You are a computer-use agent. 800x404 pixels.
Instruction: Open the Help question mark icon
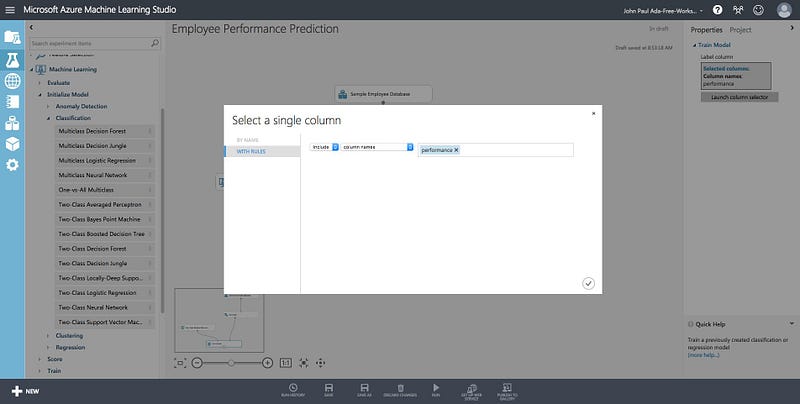(717, 10)
